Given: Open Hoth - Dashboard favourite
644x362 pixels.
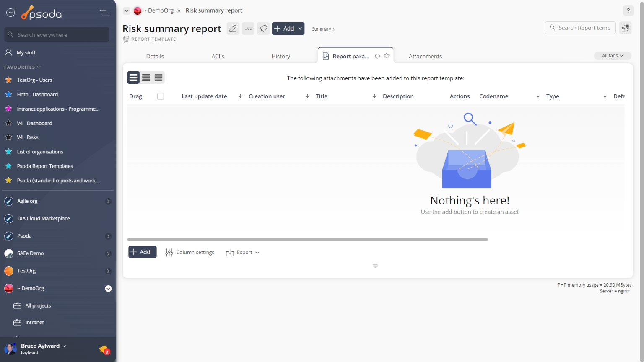Looking at the screenshot, I should (x=37, y=95).
